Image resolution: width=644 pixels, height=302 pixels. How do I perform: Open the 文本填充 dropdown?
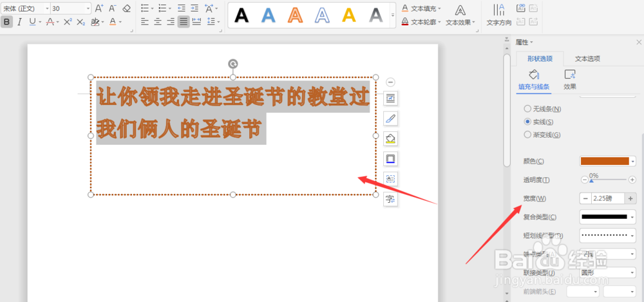(421, 8)
